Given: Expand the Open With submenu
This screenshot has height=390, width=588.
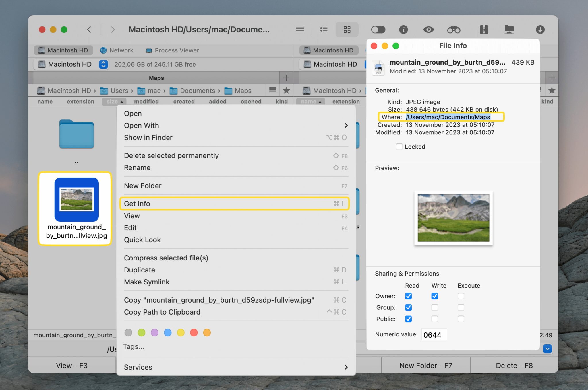Looking at the screenshot, I should click(346, 125).
